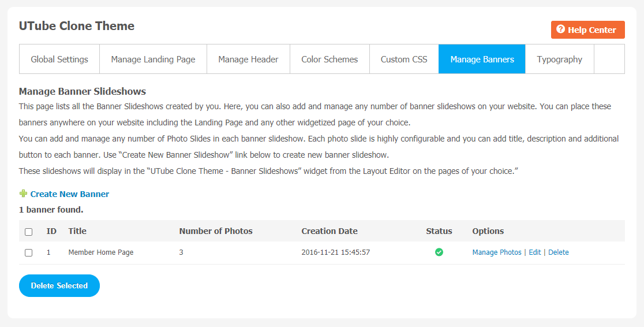Click the '1 banner found.' text
This screenshot has width=644, height=327.
coord(51,210)
